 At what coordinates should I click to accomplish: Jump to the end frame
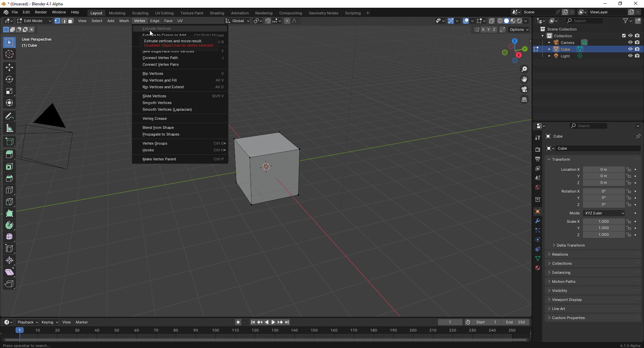tap(287, 322)
